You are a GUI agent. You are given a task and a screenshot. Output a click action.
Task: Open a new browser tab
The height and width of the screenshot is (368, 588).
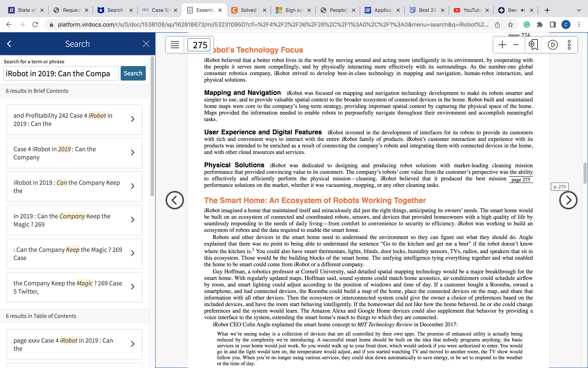click(x=547, y=10)
